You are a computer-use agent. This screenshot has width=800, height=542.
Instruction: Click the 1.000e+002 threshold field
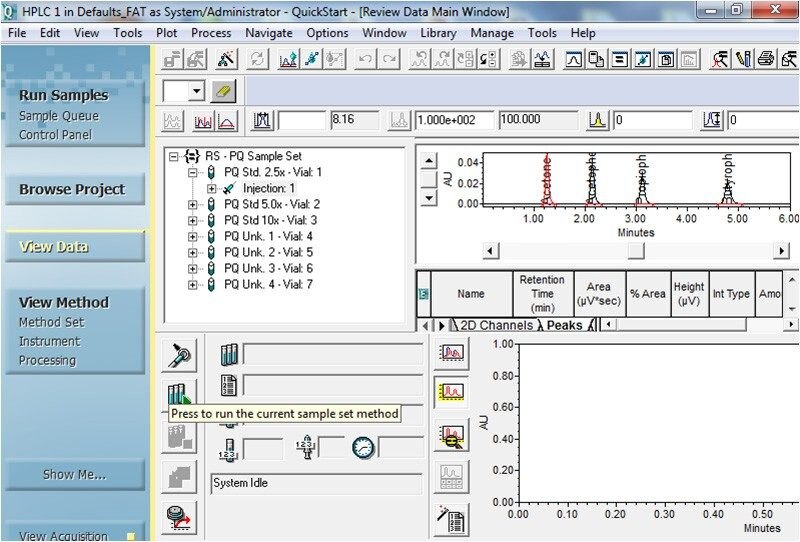coord(454,120)
